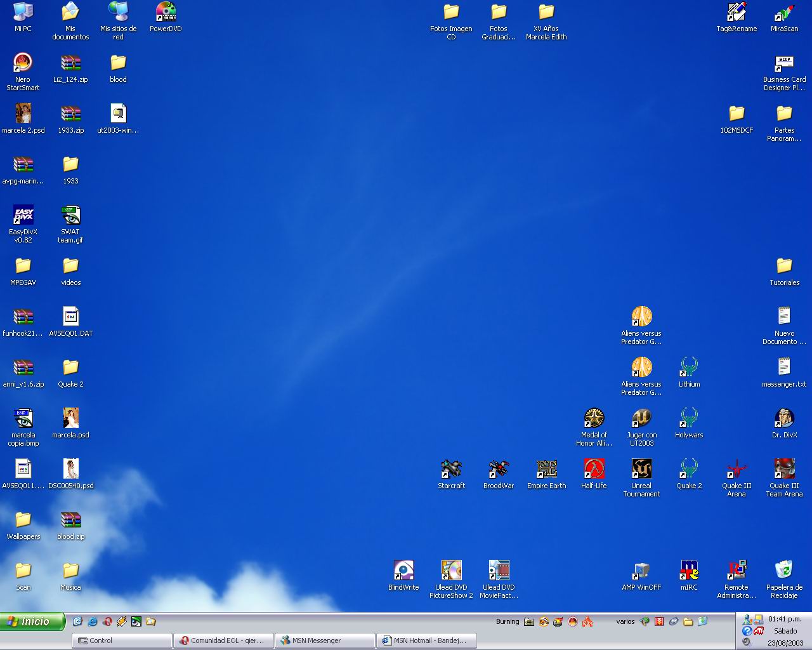Launch the Starcraft desktop shortcut
The height and width of the screenshot is (650, 812).
pos(451,468)
